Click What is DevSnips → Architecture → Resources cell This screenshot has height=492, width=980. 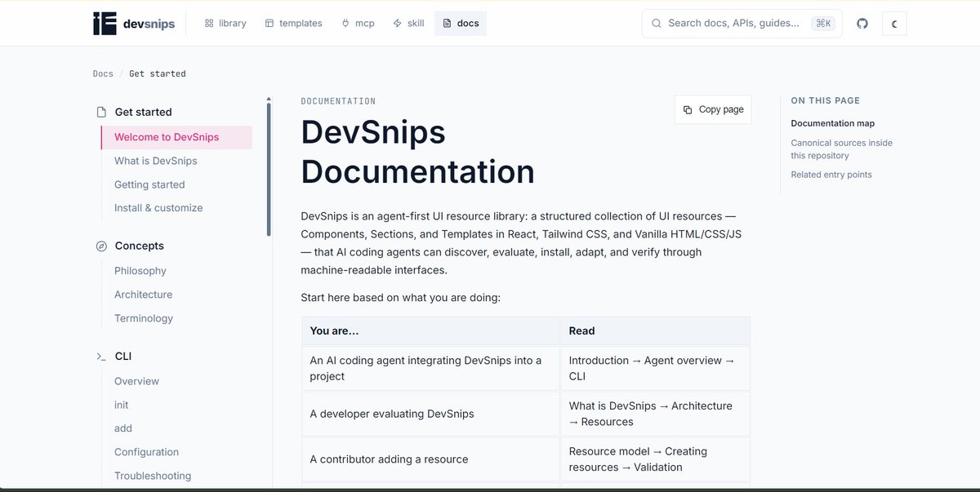(x=655, y=414)
